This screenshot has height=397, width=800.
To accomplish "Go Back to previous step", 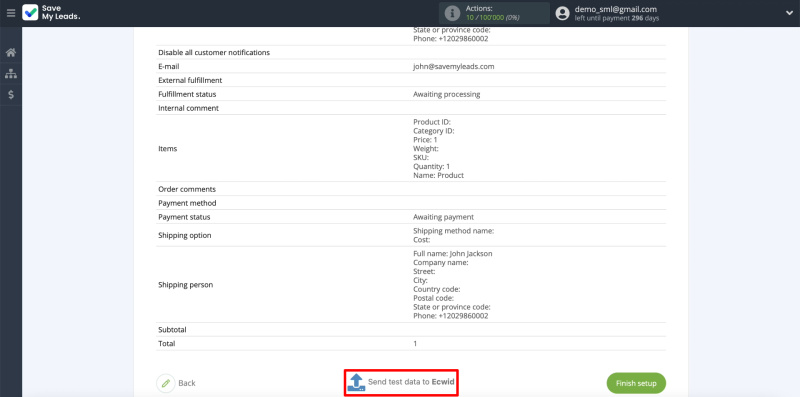I will coord(187,383).
